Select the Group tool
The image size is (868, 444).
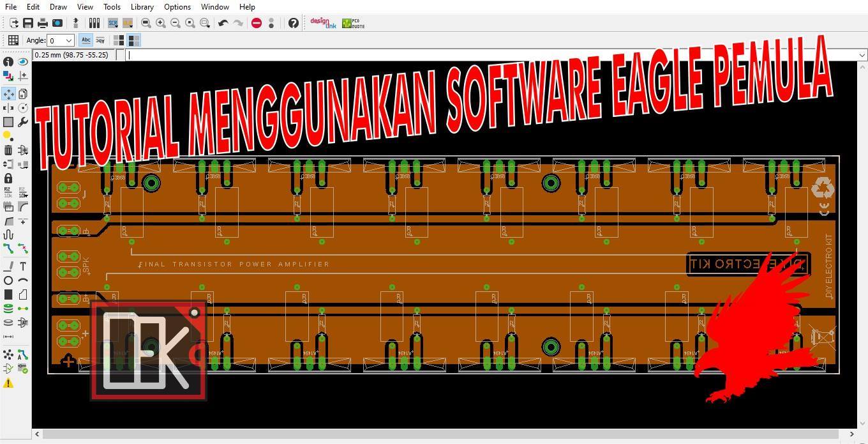[x=8, y=122]
